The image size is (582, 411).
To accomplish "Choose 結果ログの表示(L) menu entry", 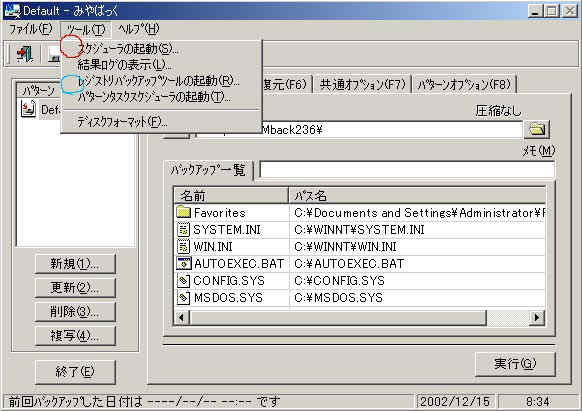I will point(124,65).
